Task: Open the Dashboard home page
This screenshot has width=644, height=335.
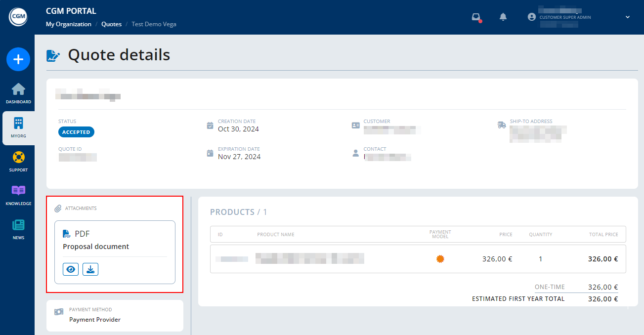Action: point(18,93)
